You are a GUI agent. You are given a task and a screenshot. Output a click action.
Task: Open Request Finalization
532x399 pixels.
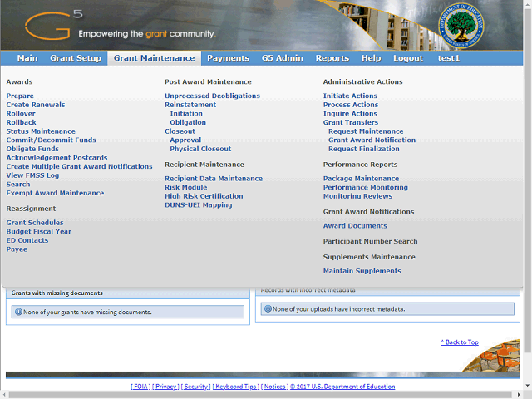pos(364,149)
